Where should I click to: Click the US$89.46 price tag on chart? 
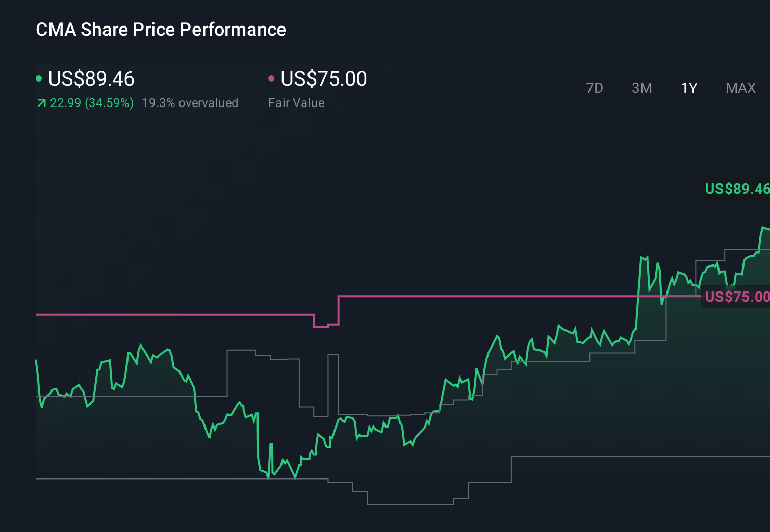point(736,189)
